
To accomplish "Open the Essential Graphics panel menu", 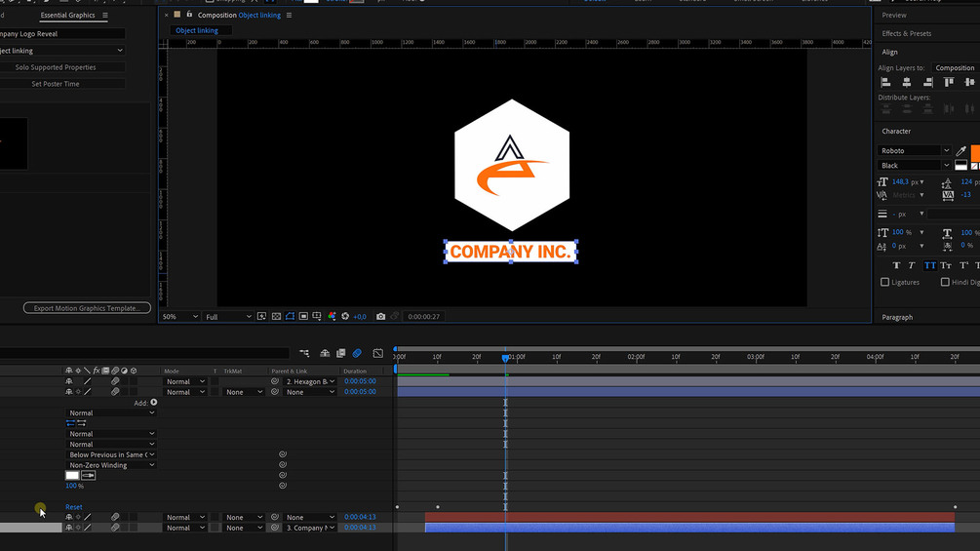I will [105, 15].
